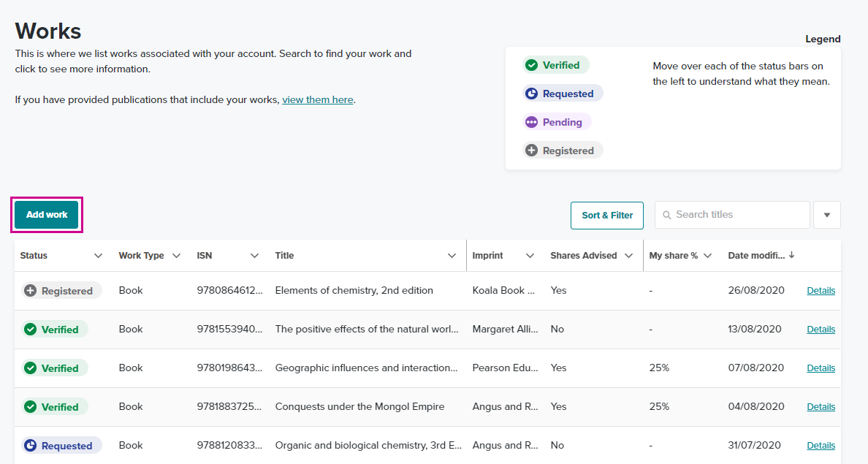Click imprint cell 'Koala Book ...'
This screenshot has height=464, width=868.
point(503,291)
